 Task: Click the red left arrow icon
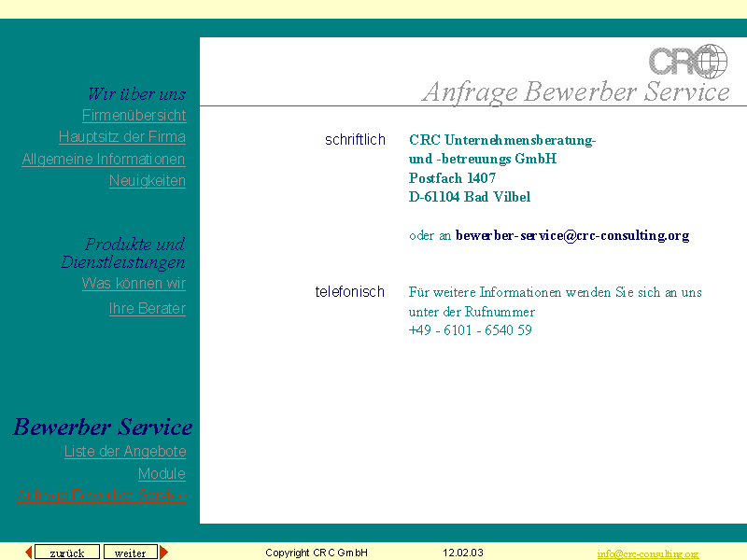point(28,553)
